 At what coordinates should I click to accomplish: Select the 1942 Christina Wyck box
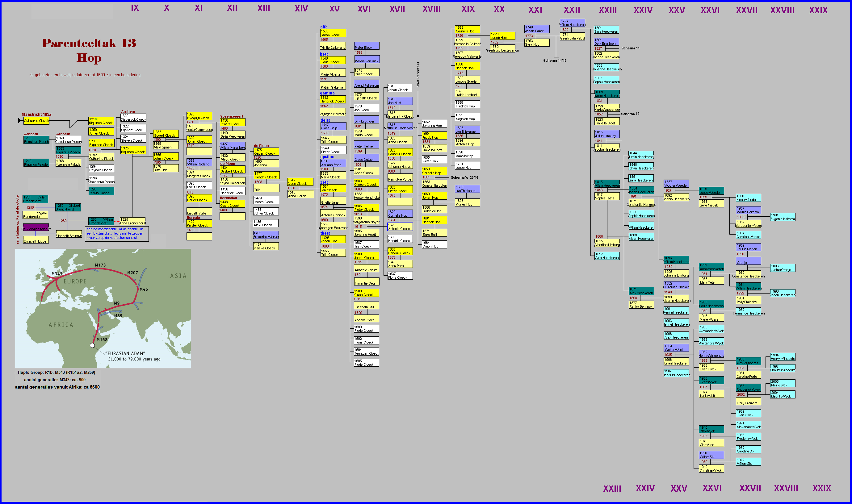point(711,469)
